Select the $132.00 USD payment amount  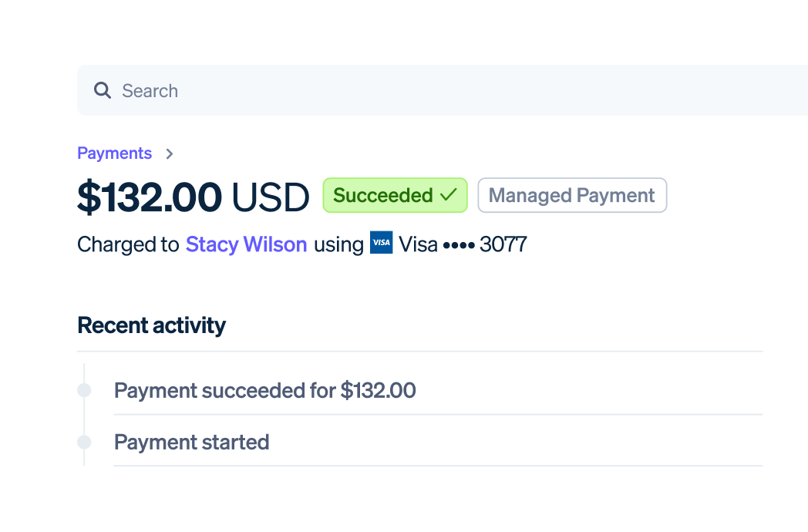[194, 197]
